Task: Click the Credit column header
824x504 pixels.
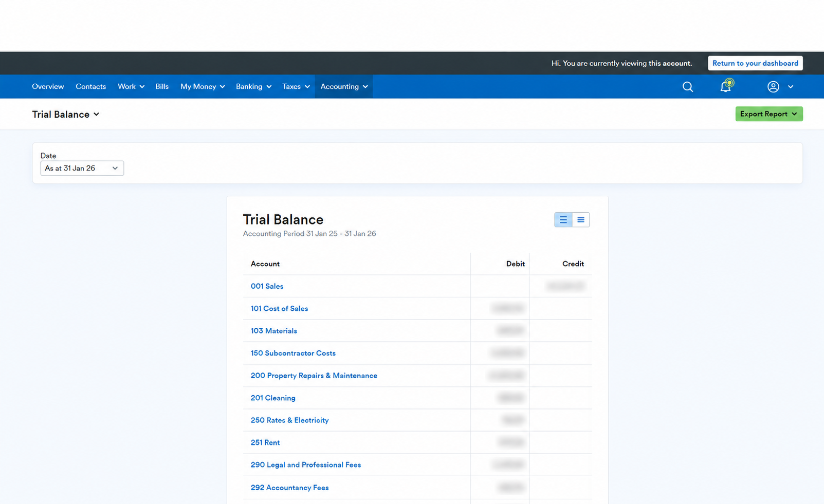Action: click(x=573, y=264)
